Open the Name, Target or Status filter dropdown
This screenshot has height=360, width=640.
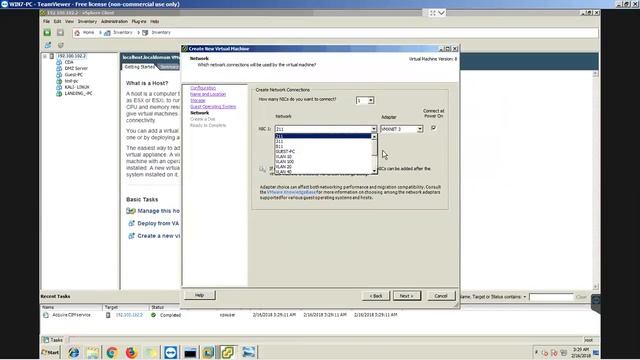tap(524, 297)
